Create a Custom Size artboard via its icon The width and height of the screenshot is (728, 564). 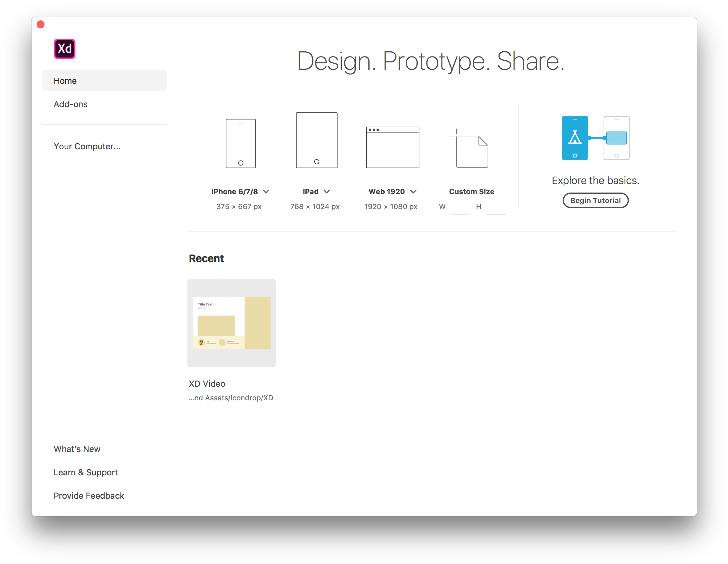[469, 148]
